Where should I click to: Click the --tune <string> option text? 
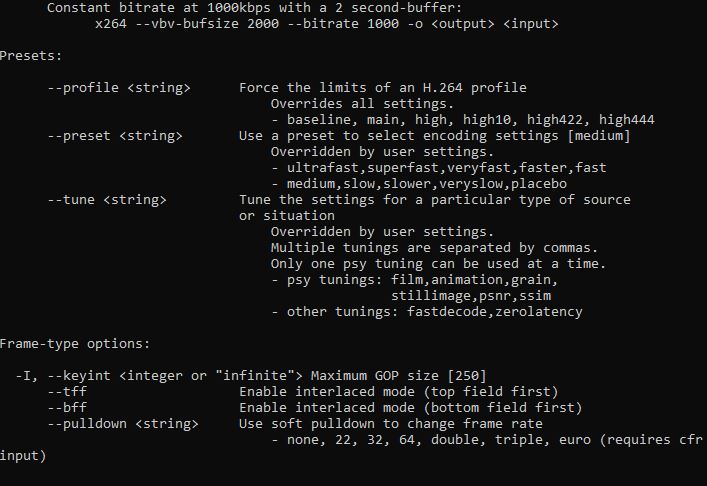(107, 200)
